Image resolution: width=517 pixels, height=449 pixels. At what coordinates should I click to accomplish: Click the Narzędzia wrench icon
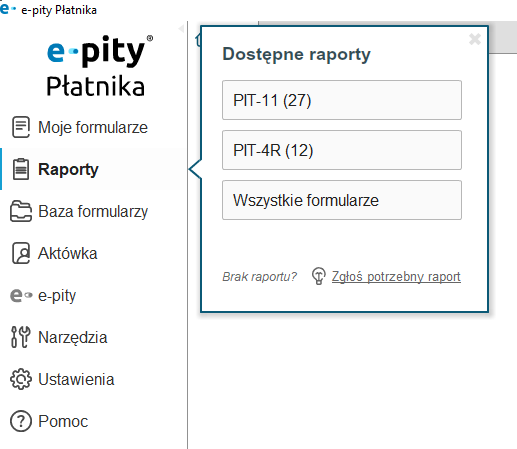click(x=21, y=337)
